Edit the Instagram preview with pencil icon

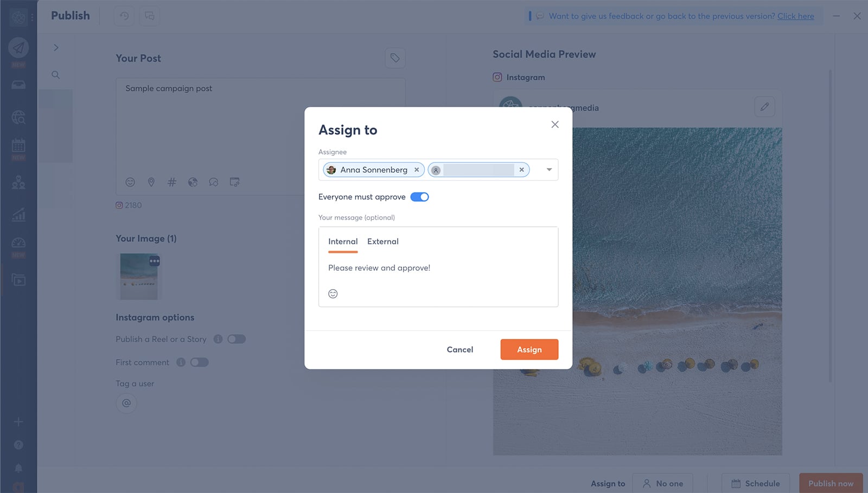tap(764, 107)
